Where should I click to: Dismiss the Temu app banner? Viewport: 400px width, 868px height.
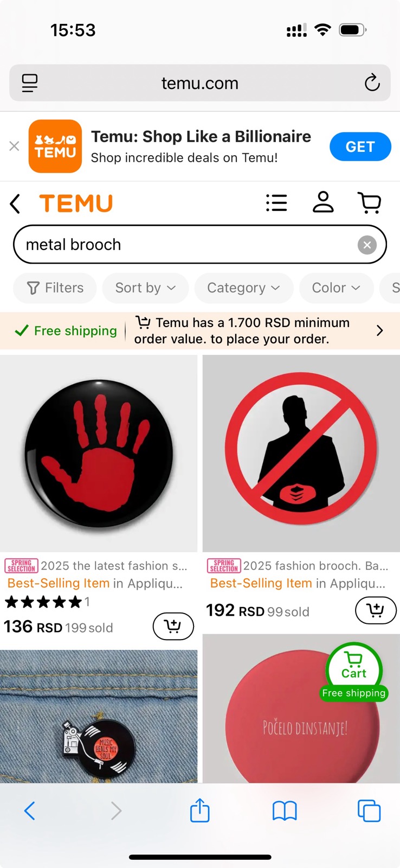[14, 146]
